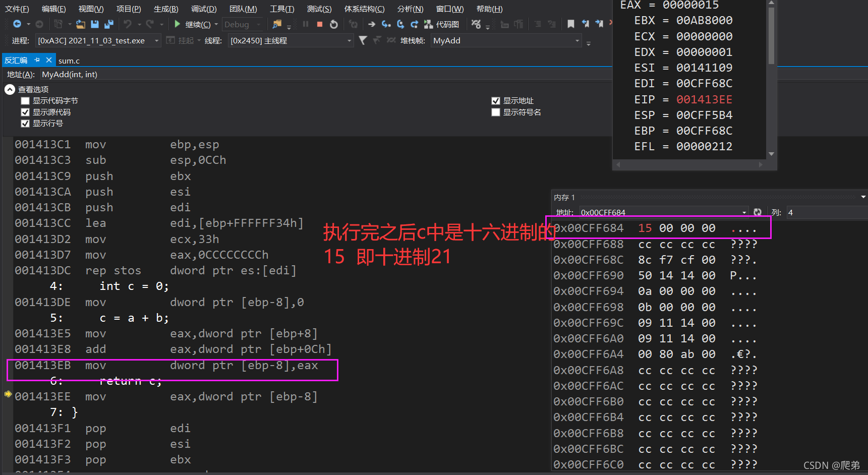Click the navigate backward arrow icon
868x475 pixels.
click(17, 24)
